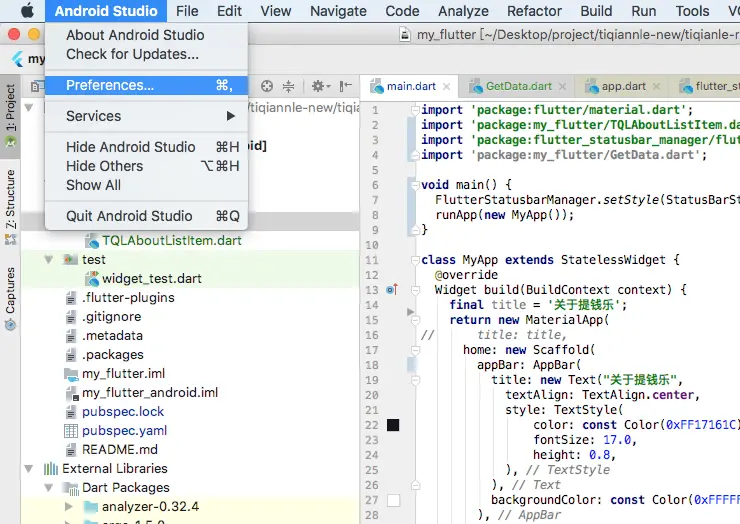This screenshot has width=740, height=524.
Task: Open the project panel gear settings
Action: pyautogui.click(x=320, y=86)
